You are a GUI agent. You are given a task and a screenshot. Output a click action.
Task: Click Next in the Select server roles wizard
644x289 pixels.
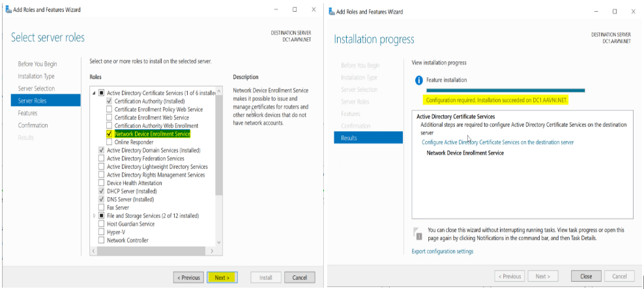222,277
